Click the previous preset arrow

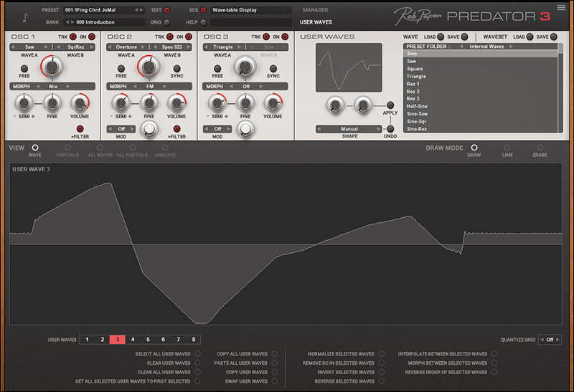coord(136,10)
